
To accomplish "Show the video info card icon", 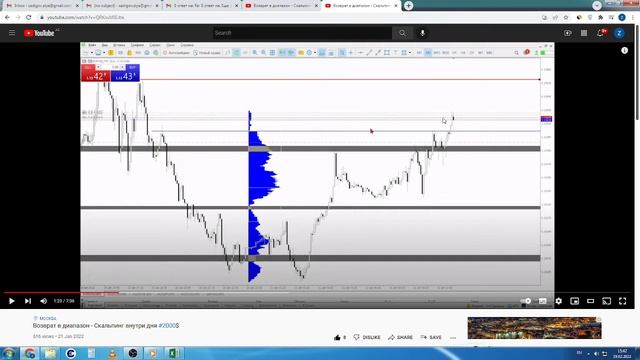I will (x=624, y=50).
